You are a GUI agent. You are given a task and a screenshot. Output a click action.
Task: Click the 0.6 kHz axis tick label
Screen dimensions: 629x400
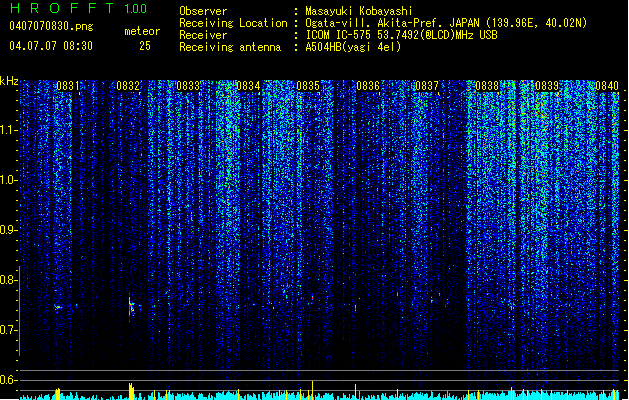click(x=7, y=380)
